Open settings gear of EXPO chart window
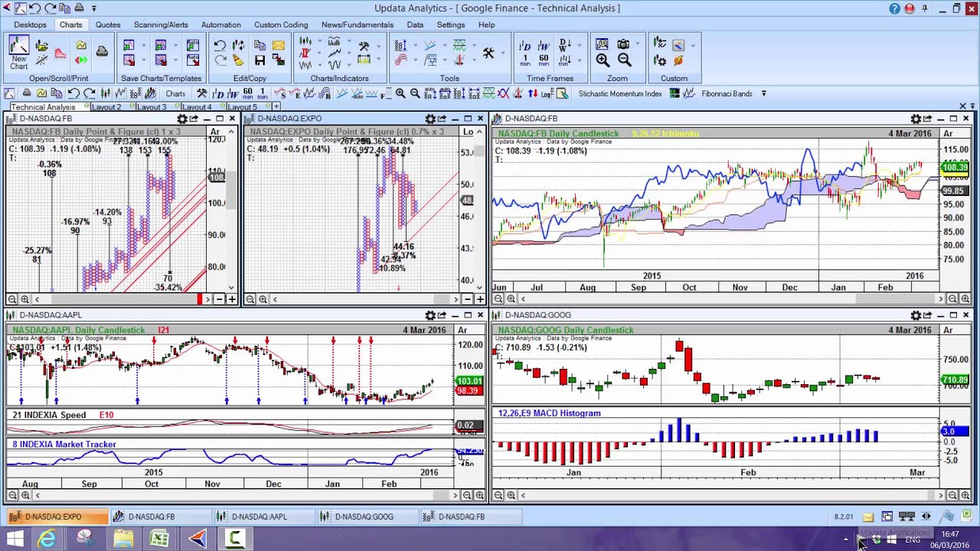 click(430, 119)
